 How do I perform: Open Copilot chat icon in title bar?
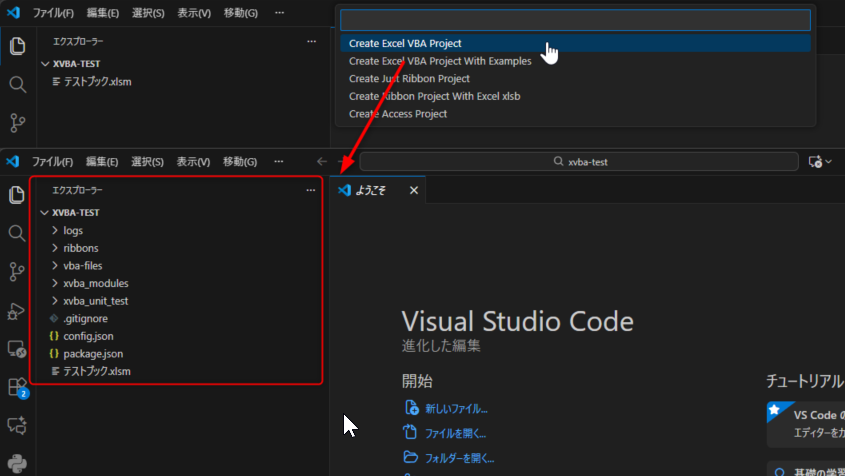(x=815, y=162)
